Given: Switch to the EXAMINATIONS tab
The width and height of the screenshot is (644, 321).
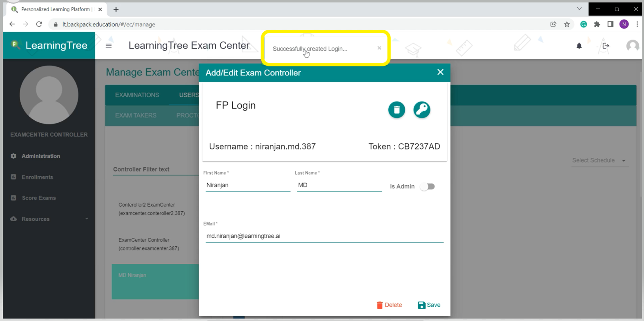Looking at the screenshot, I should (137, 95).
